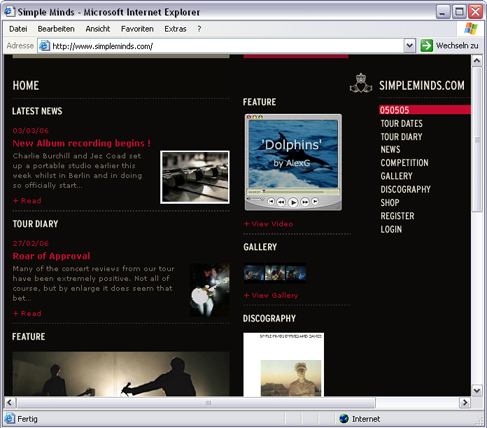Click the address field URL
487x428 pixels.
(103, 46)
